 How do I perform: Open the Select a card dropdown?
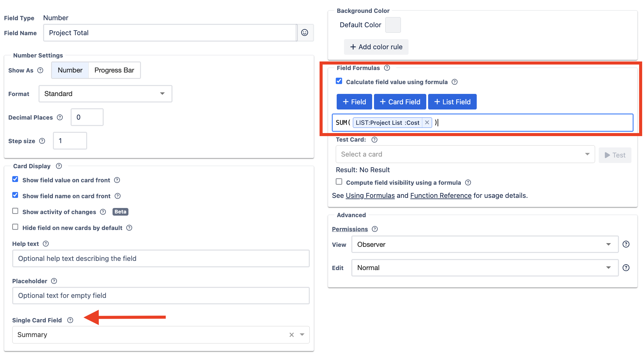pos(465,154)
